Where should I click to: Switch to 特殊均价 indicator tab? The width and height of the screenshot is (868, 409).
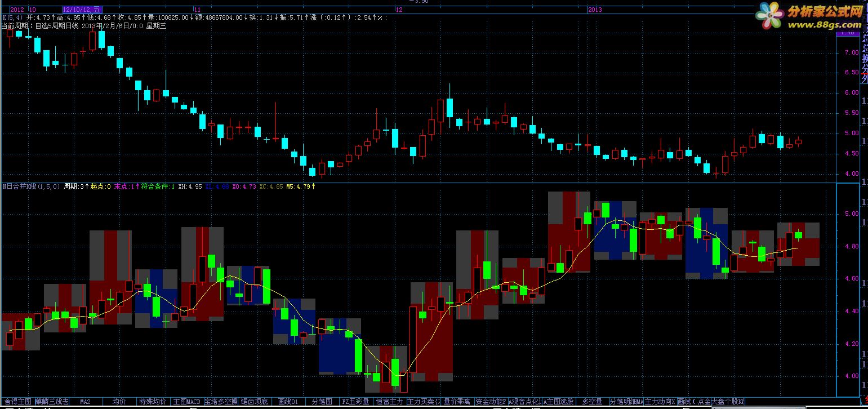coord(153,402)
